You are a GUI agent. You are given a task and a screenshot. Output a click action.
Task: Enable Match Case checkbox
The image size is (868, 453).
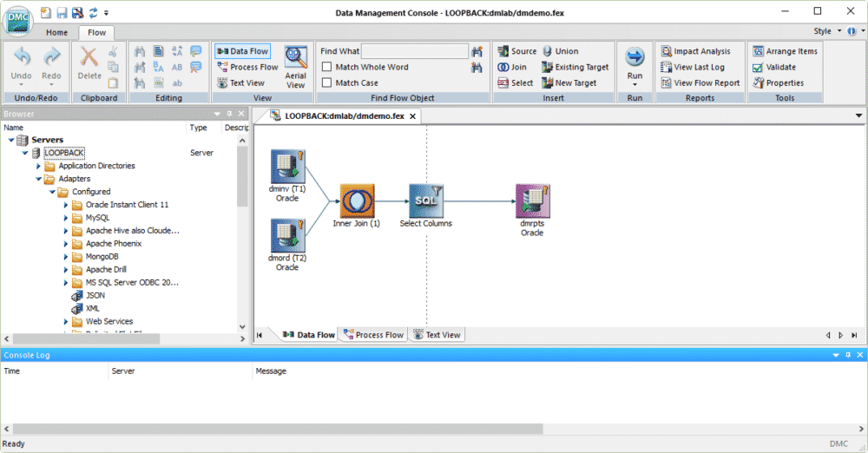[327, 83]
